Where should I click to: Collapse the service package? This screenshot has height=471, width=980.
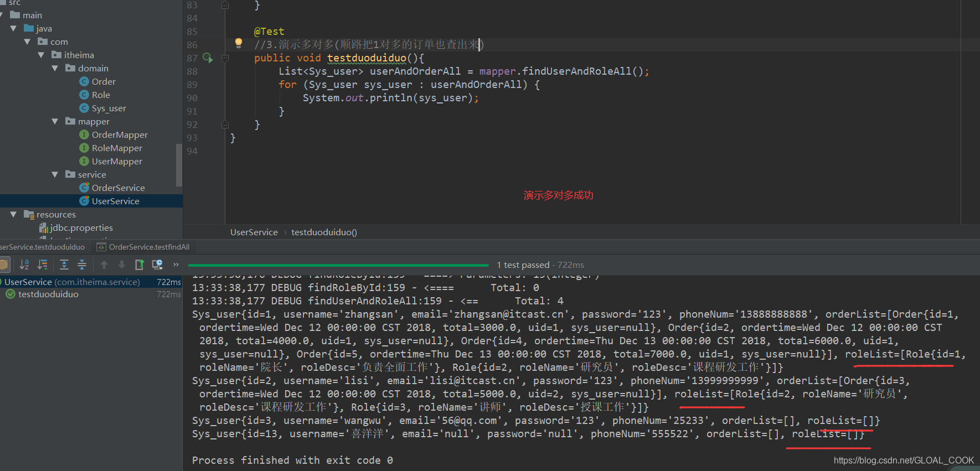pyautogui.click(x=55, y=174)
